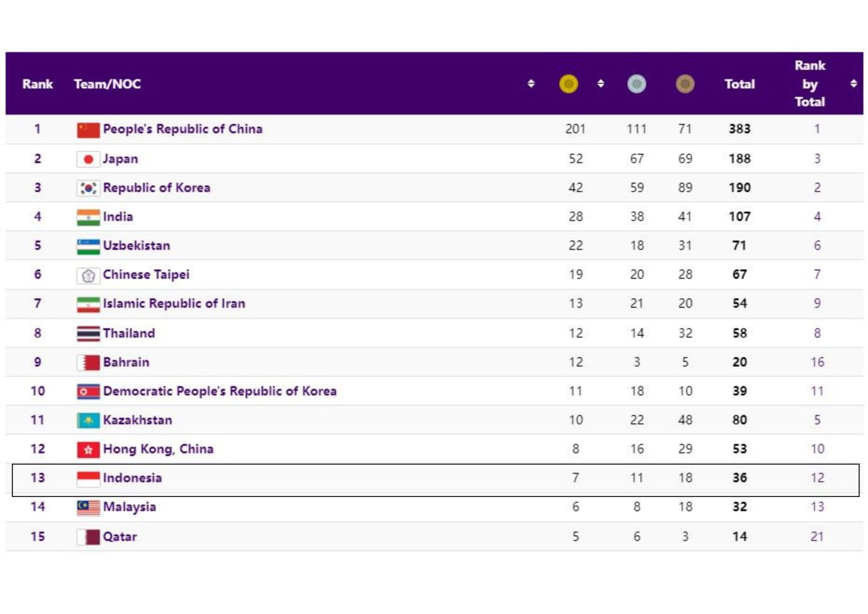Click the bronze medal icon in header
Image resolution: width=868 pixels, height=614 pixels.
tap(685, 84)
